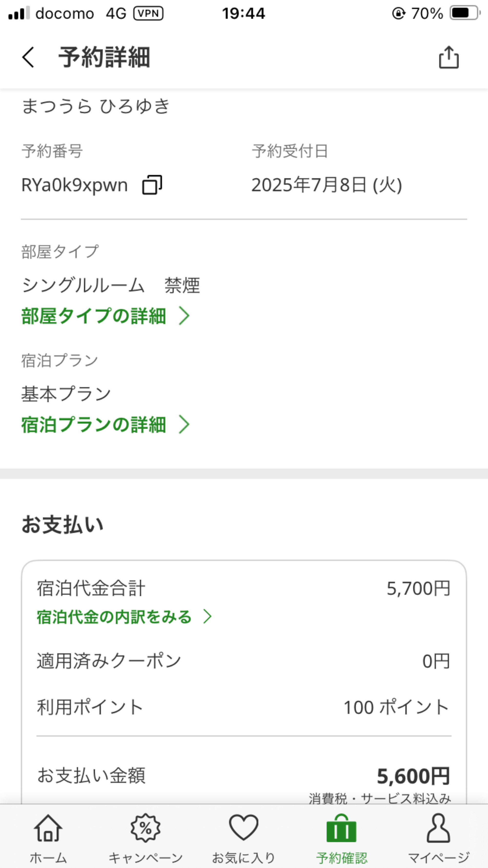Open the 部屋タイプの詳細 link
The width and height of the screenshot is (488, 868).
[94, 316]
